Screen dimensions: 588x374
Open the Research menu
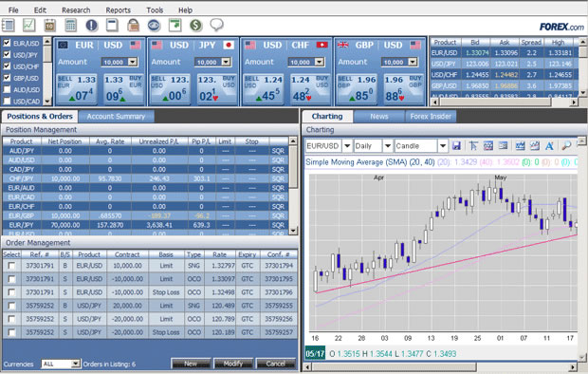[x=76, y=10]
